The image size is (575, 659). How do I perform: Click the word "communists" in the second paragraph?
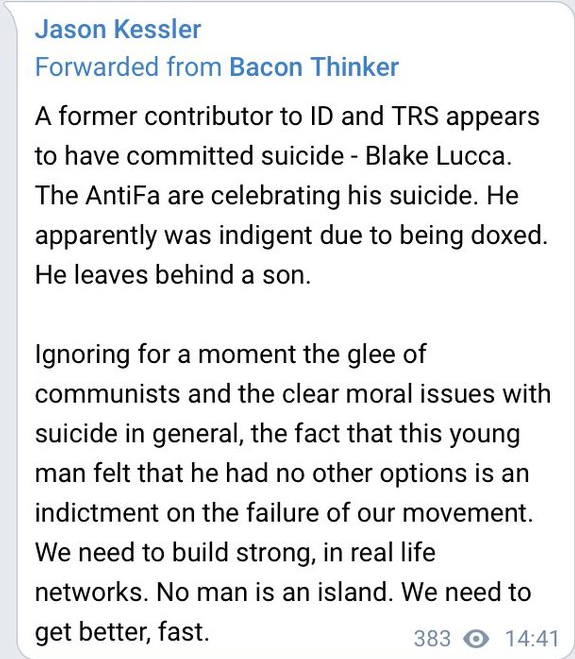click(108, 394)
